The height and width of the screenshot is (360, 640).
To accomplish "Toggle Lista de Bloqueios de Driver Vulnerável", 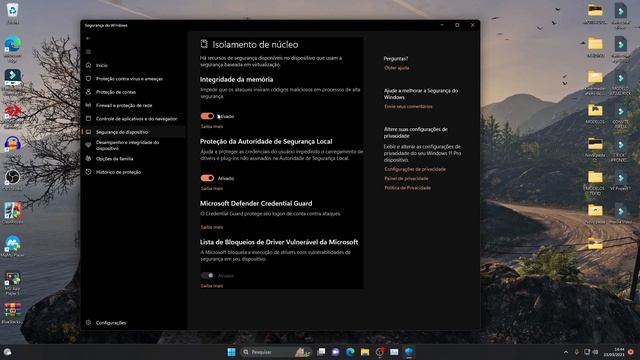I will click(207, 276).
